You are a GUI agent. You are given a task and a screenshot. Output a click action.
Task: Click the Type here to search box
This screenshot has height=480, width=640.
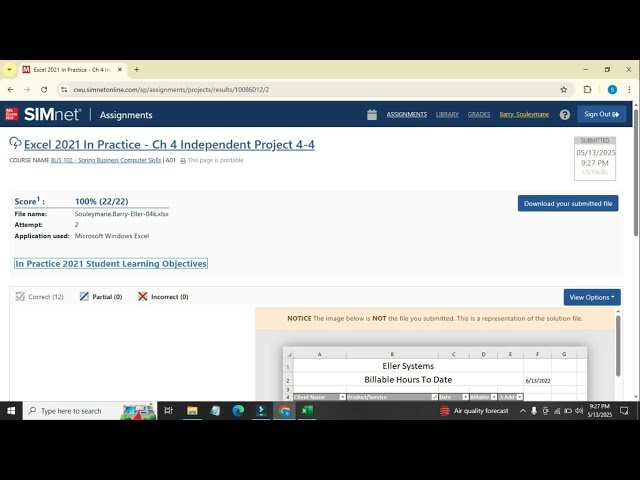90,411
